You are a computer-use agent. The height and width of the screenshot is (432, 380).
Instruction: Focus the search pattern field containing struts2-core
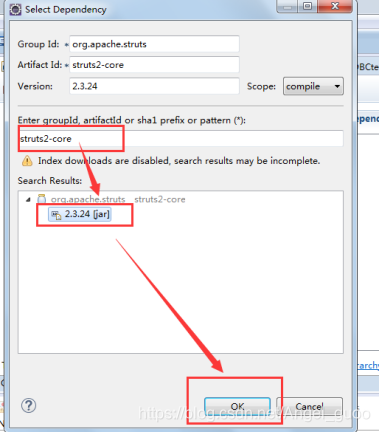point(180,138)
